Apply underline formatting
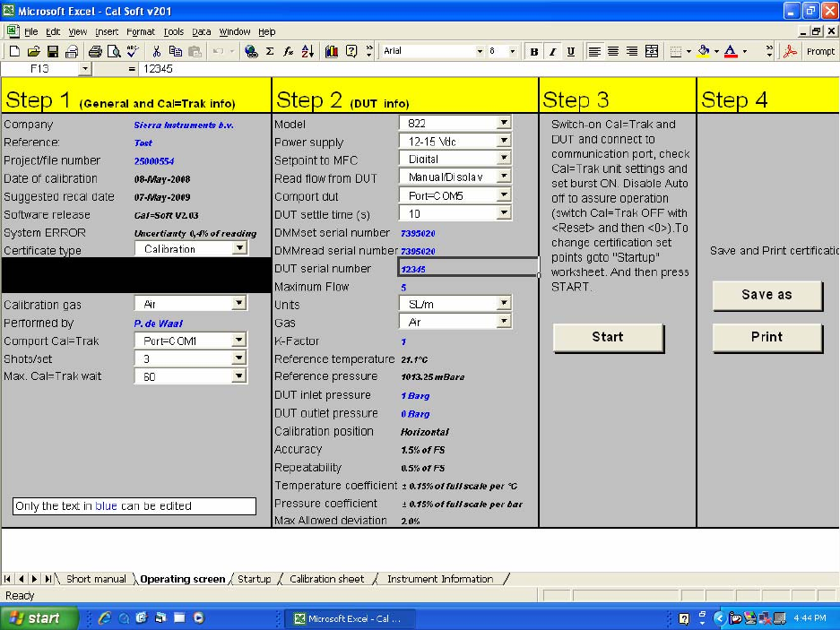This screenshot has height=630, width=840. (571, 51)
